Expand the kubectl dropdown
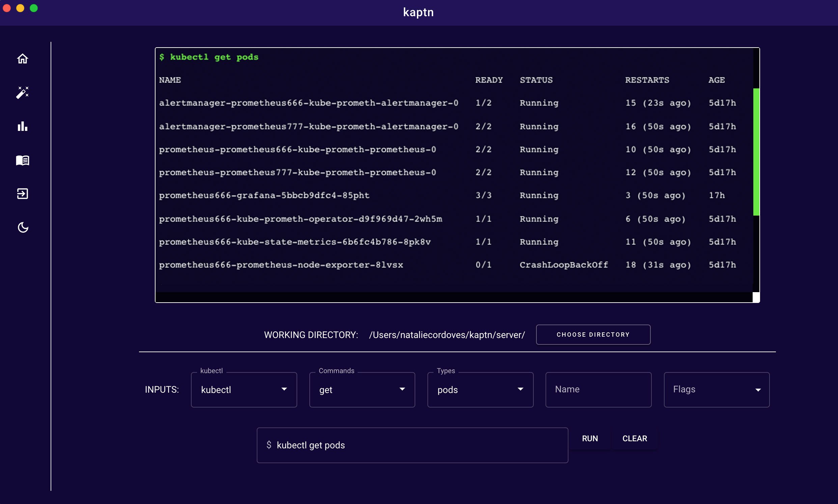Viewport: 838px width, 504px height. pos(244,390)
